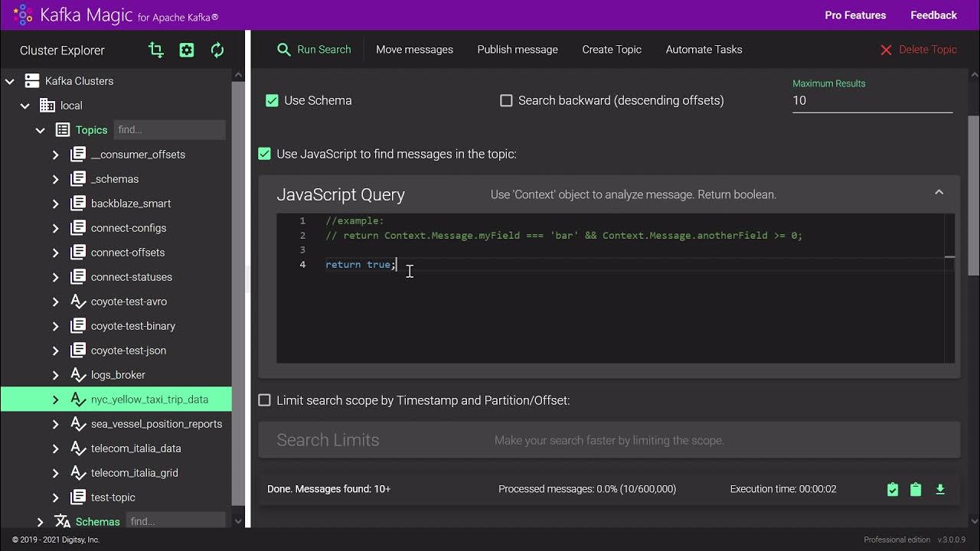Click the coyote-test-avro Avro icon
The height and width of the screenshot is (551, 980).
78,302
